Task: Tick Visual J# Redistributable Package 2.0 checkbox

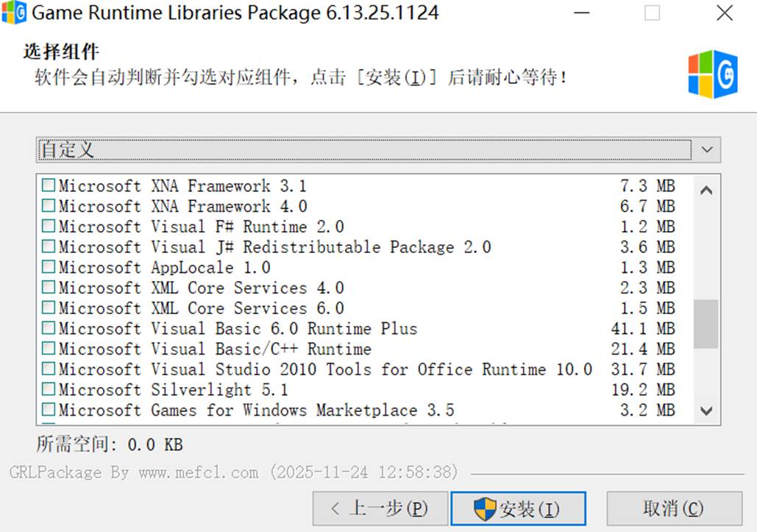Action: point(49,247)
